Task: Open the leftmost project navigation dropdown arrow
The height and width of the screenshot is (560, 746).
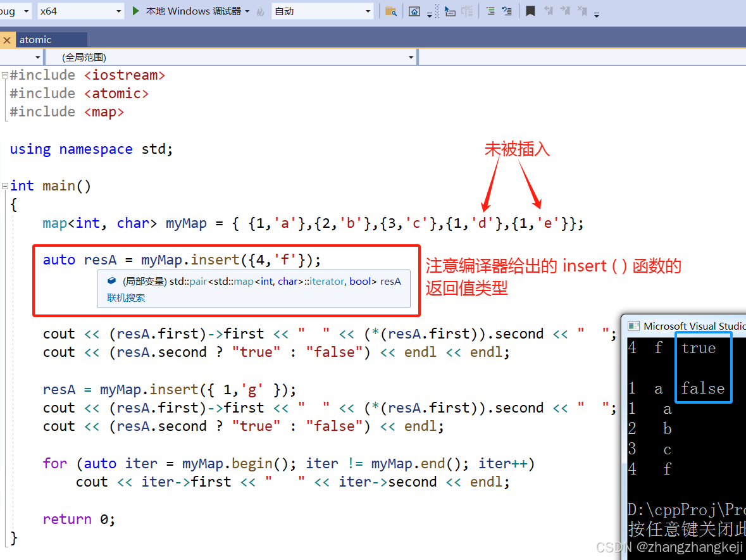Action: pos(37,58)
